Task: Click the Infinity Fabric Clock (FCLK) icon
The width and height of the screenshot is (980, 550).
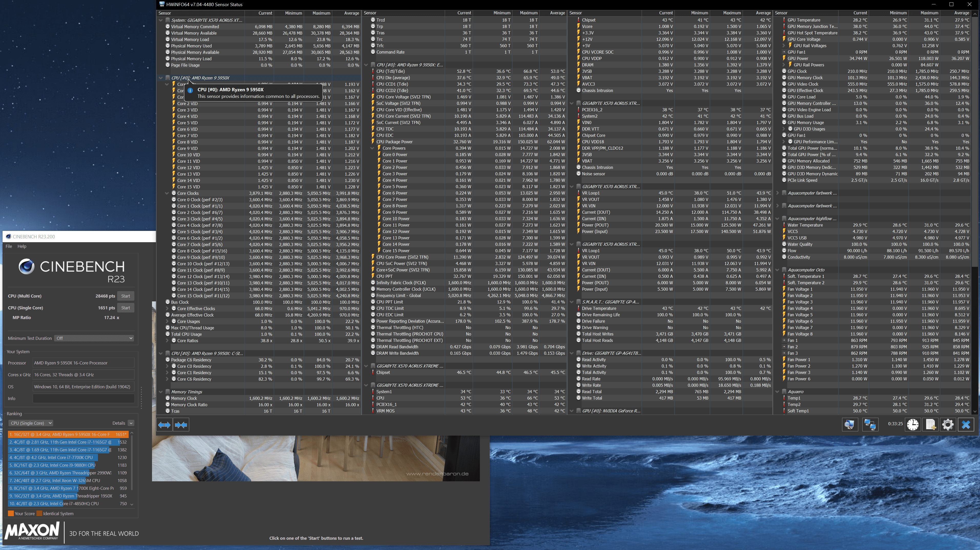Action: [x=373, y=283]
